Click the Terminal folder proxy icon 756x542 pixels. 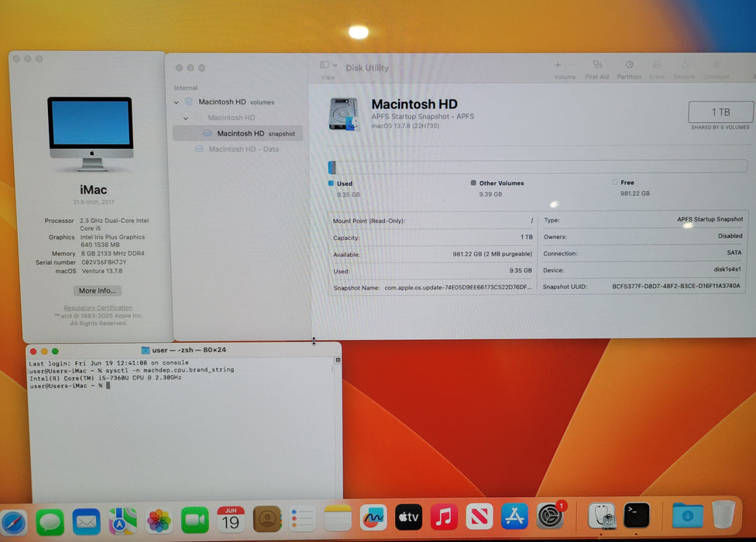(145, 350)
